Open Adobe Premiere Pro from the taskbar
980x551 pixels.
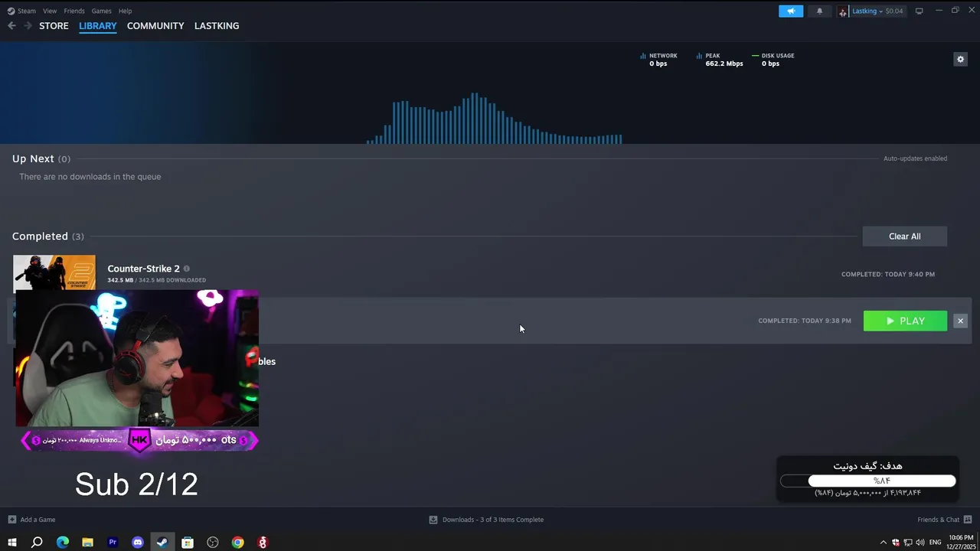[113, 543]
